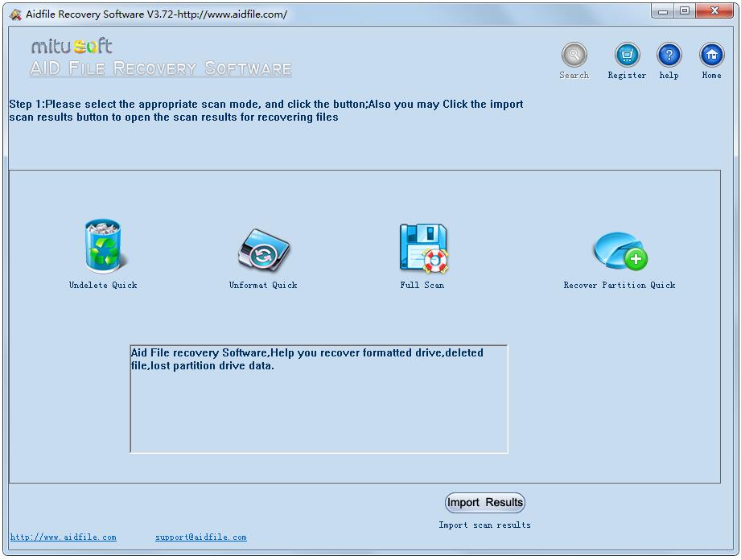741x560 pixels.
Task: Click the help label under question mark
Action: 669,75
